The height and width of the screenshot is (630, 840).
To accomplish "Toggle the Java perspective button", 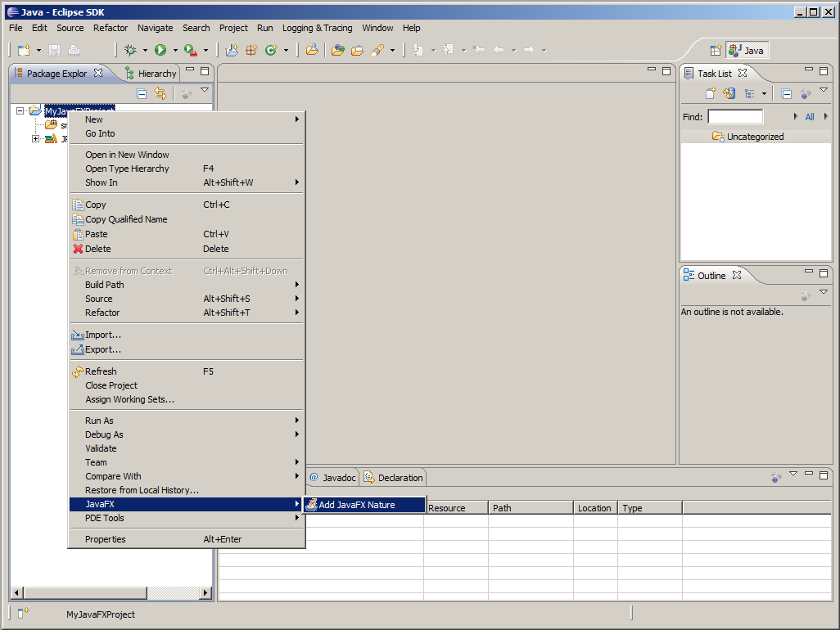I will click(747, 50).
